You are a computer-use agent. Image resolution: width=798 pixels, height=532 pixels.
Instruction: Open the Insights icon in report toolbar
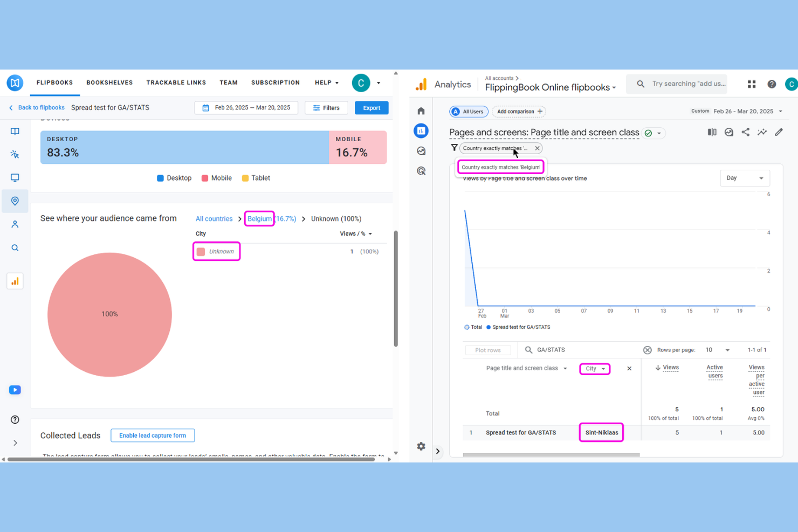tap(729, 132)
